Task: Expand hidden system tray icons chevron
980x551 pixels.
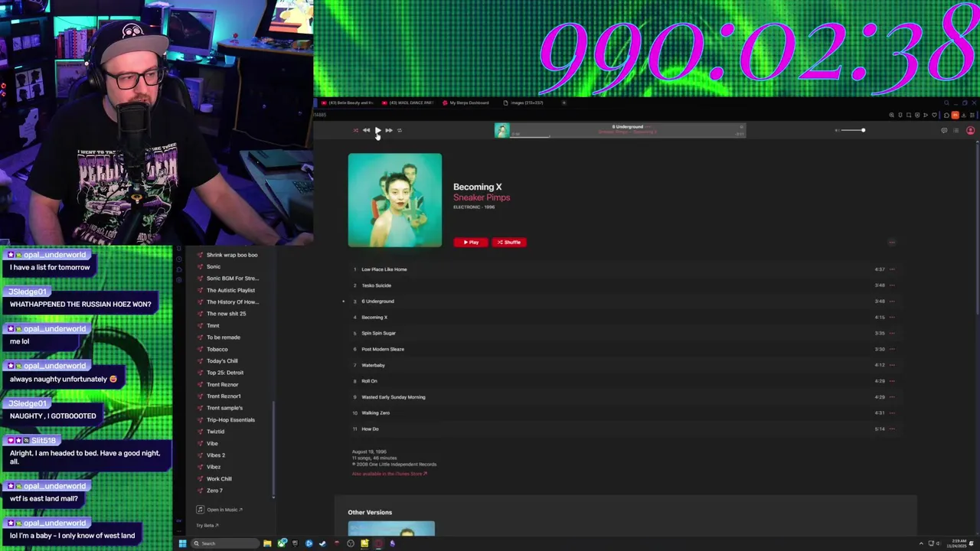Action: (x=921, y=543)
